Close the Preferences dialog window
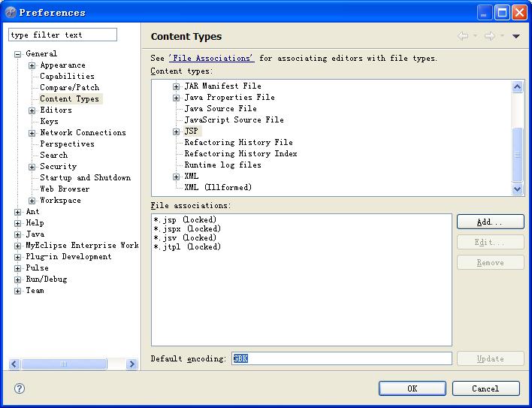The image size is (532, 408). [519, 13]
